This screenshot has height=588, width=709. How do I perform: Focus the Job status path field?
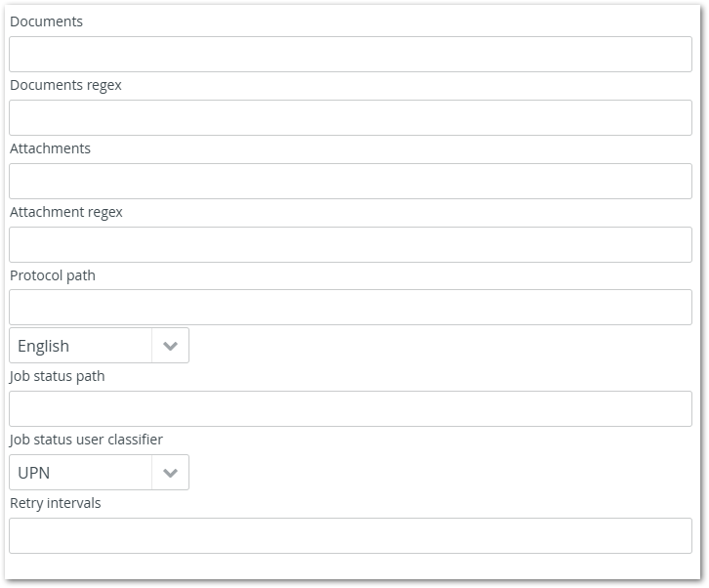tap(350, 409)
